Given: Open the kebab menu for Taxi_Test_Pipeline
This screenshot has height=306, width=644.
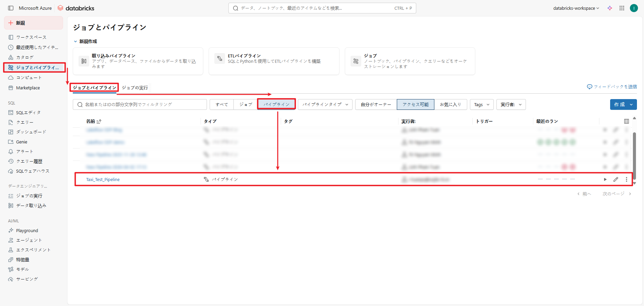Looking at the screenshot, I should 626,179.
